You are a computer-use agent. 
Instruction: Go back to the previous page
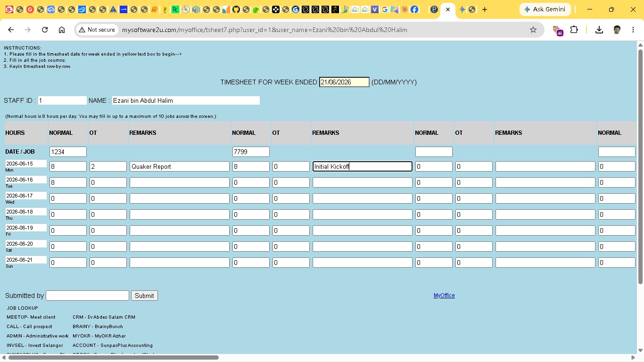11,30
